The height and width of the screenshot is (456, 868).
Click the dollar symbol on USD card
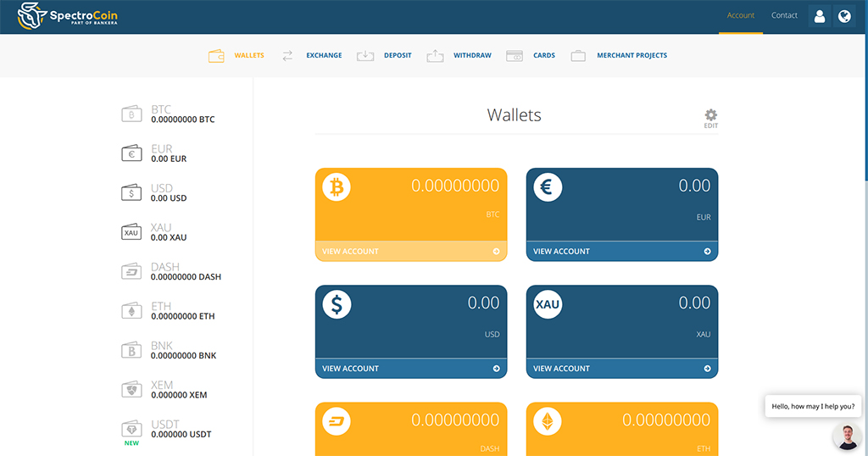(337, 304)
